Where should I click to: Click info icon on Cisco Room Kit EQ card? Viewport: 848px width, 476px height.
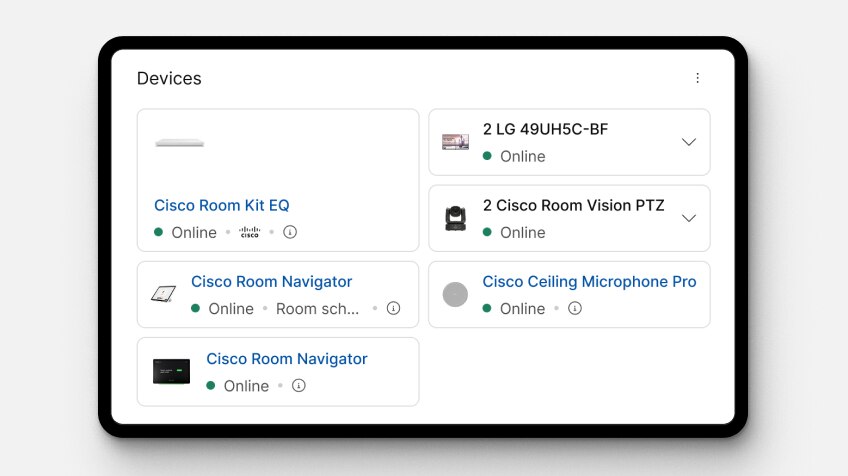(x=290, y=232)
